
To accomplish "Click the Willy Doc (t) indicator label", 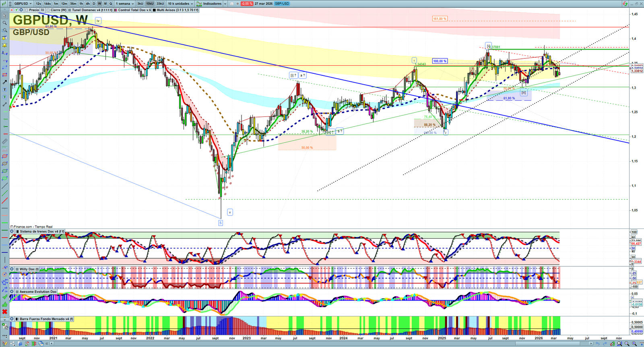I will tap(29, 269).
